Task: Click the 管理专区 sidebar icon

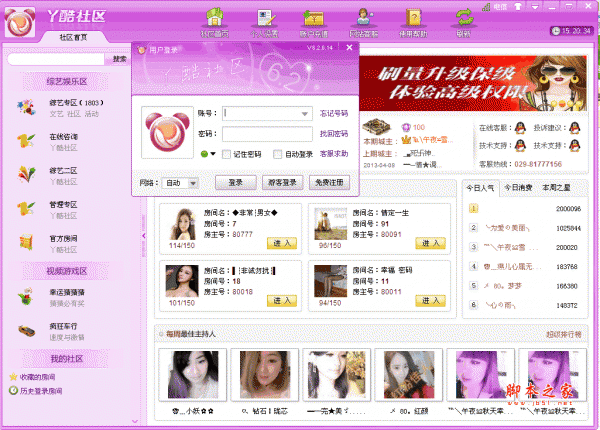Action: pos(26,209)
